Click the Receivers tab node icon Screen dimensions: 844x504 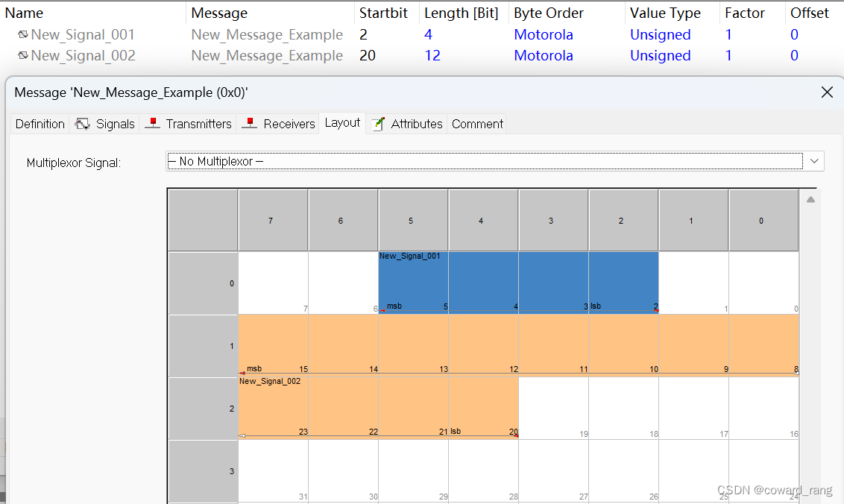(x=250, y=123)
